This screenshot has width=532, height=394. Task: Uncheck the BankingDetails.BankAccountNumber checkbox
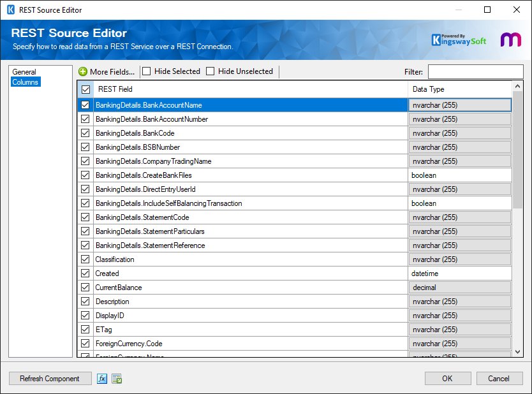[85, 119]
